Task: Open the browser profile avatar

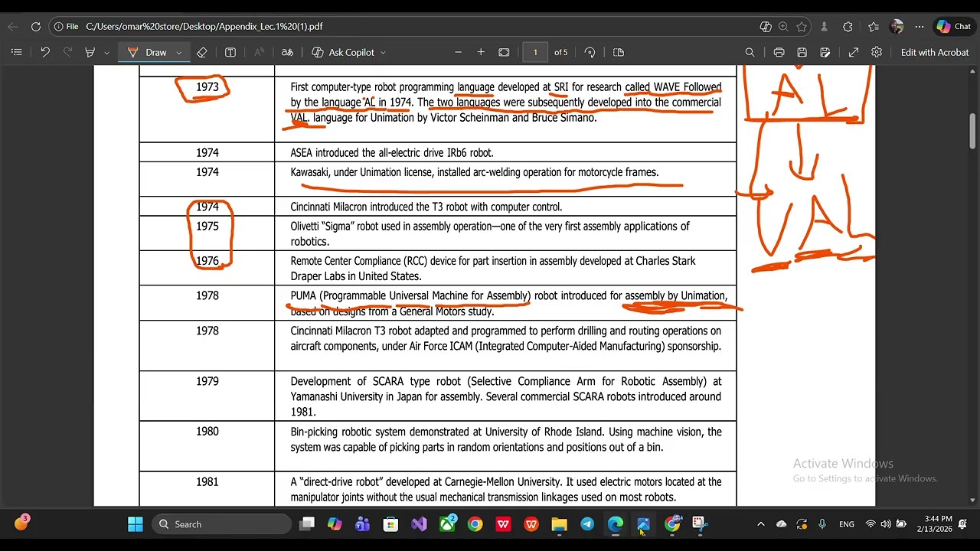Action: [x=897, y=26]
